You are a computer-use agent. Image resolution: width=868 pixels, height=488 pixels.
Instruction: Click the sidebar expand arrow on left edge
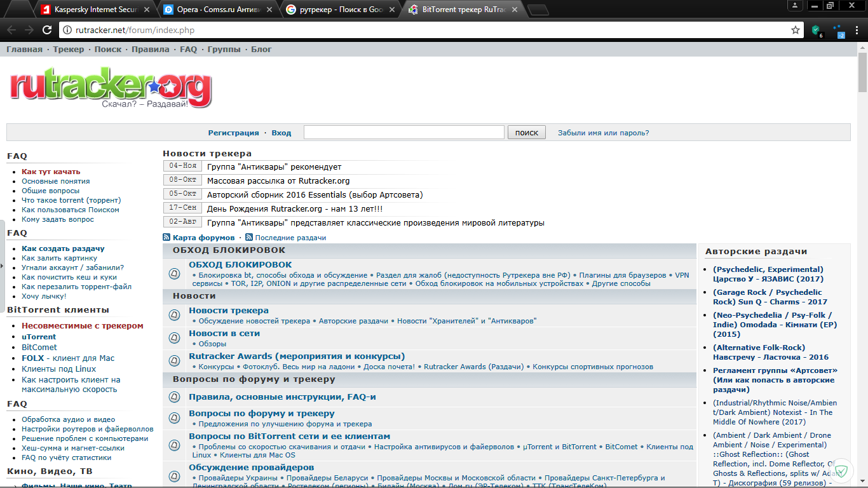(2, 265)
